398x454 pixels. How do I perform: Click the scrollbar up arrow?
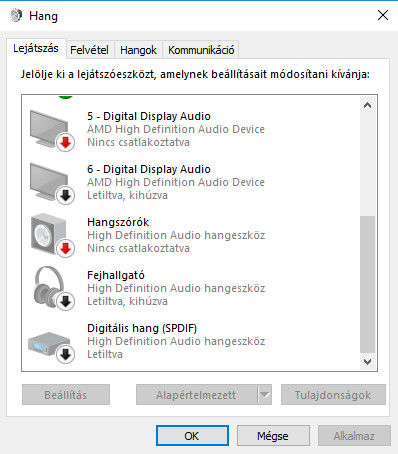(x=368, y=106)
